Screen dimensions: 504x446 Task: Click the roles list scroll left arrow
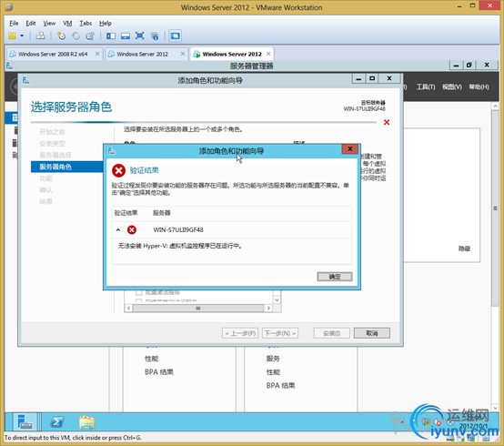(128, 308)
